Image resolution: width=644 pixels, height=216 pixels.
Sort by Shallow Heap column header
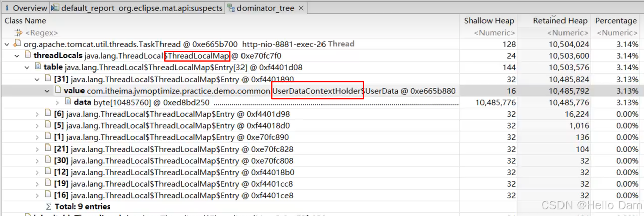[x=489, y=21]
